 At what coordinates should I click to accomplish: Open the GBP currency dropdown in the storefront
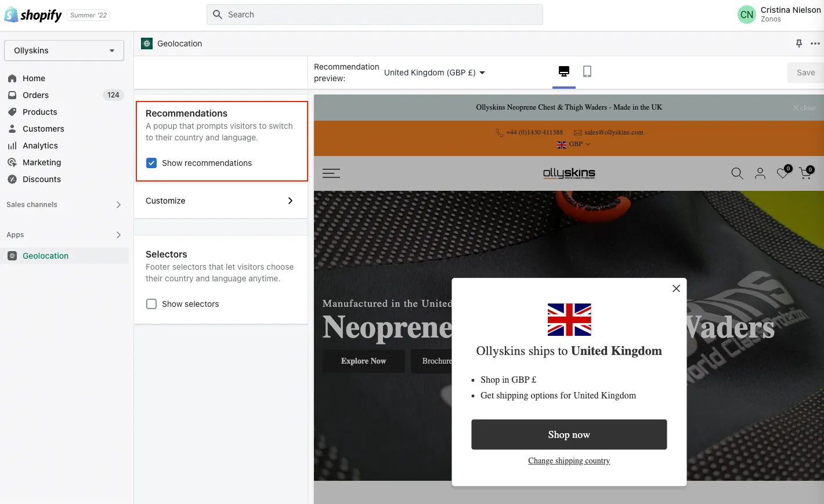tap(573, 144)
